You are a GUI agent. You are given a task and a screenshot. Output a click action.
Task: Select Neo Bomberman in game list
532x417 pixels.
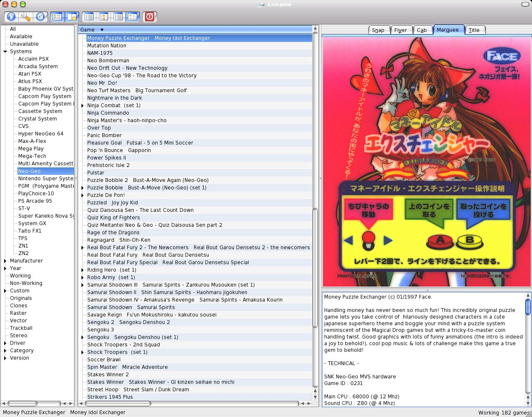(108, 61)
